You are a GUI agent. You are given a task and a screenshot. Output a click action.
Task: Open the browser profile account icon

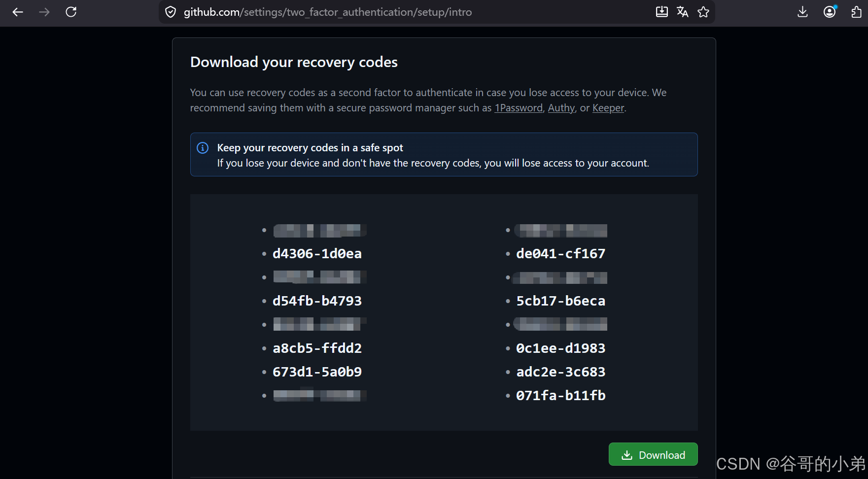pyautogui.click(x=830, y=12)
